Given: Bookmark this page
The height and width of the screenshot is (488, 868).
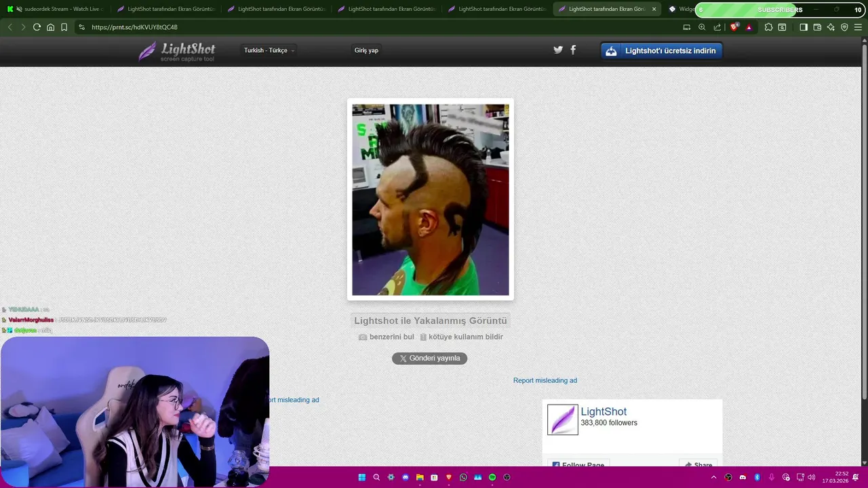Looking at the screenshot, I should point(64,27).
